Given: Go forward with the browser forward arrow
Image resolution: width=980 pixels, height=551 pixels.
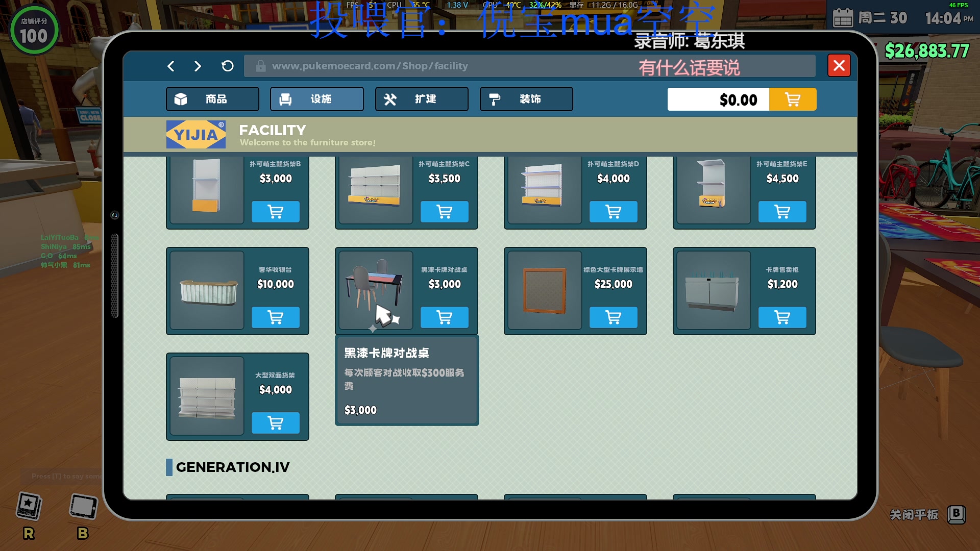Looking at the screenshot, I should (198, 66).
